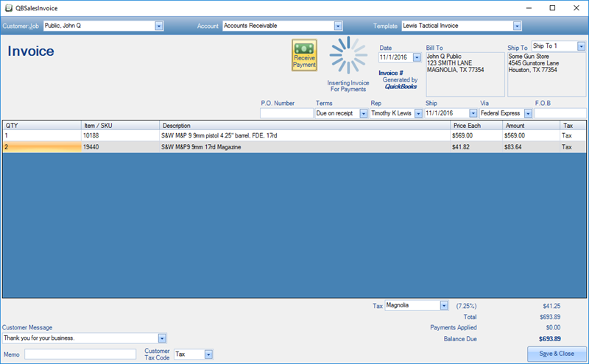Click the highlighted QTY cell 2
Screen dimensions: 589x364
[42, 147]
